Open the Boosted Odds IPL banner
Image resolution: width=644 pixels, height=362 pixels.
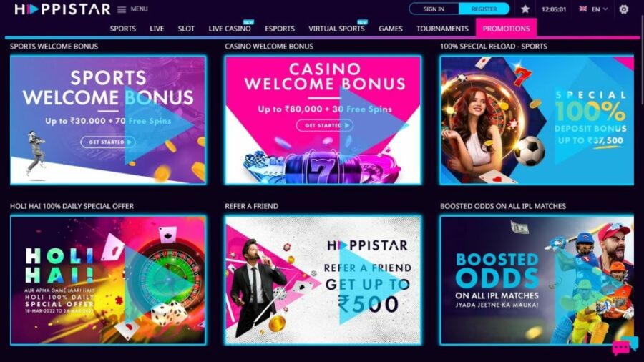[537, 280]
